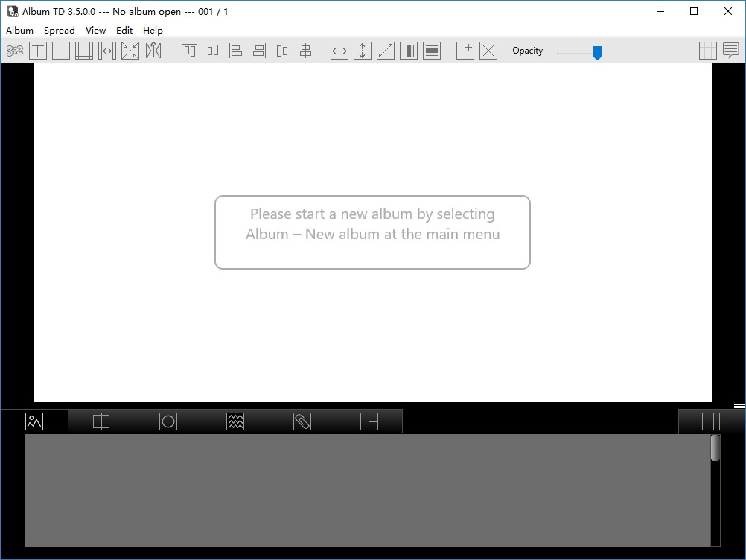Open the Album menu
Image resolution: width=746 pixels, height=560 pixels.
click(19, 30)
